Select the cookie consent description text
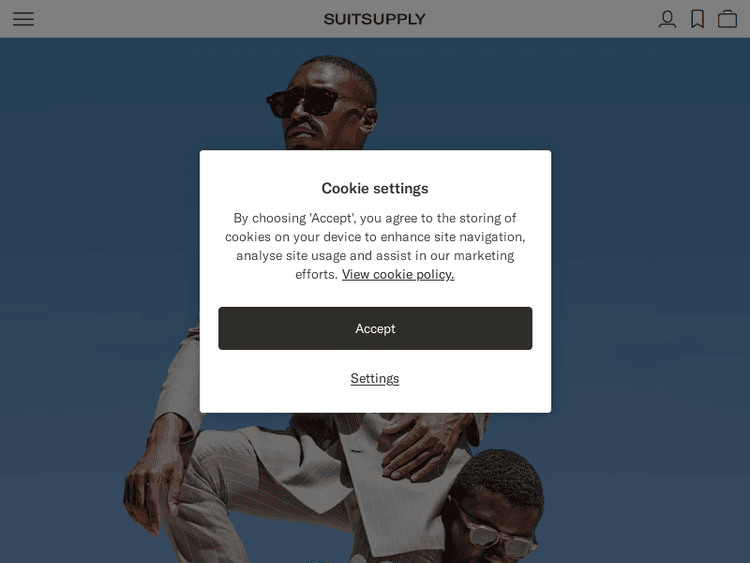This screenshot has width=750, height=563. pos(375,246)
